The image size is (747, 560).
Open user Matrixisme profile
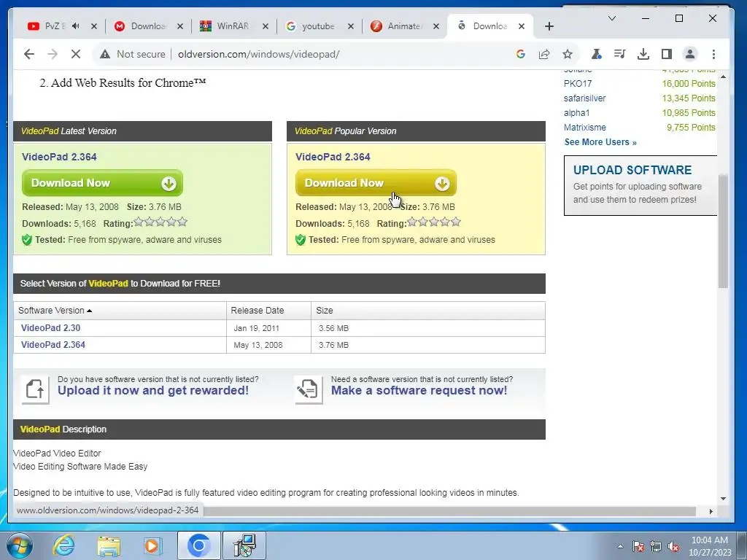pos(584,128)
